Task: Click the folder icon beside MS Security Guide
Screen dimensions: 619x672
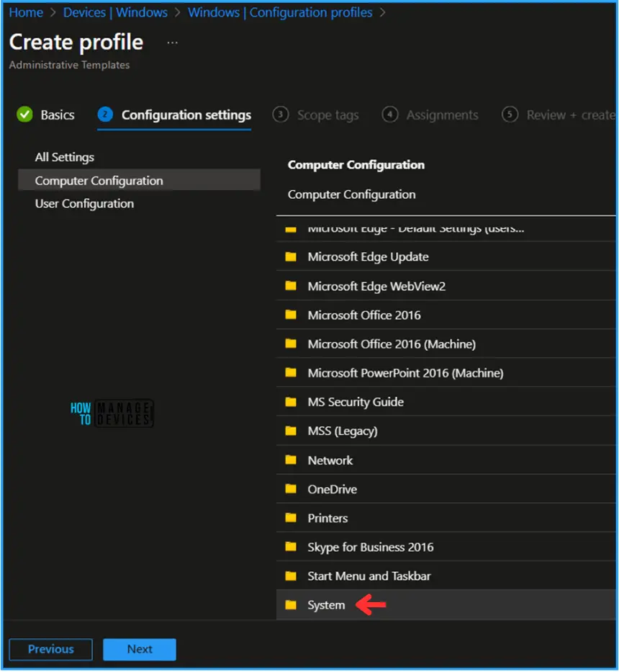Action: (x=291, y=402)
